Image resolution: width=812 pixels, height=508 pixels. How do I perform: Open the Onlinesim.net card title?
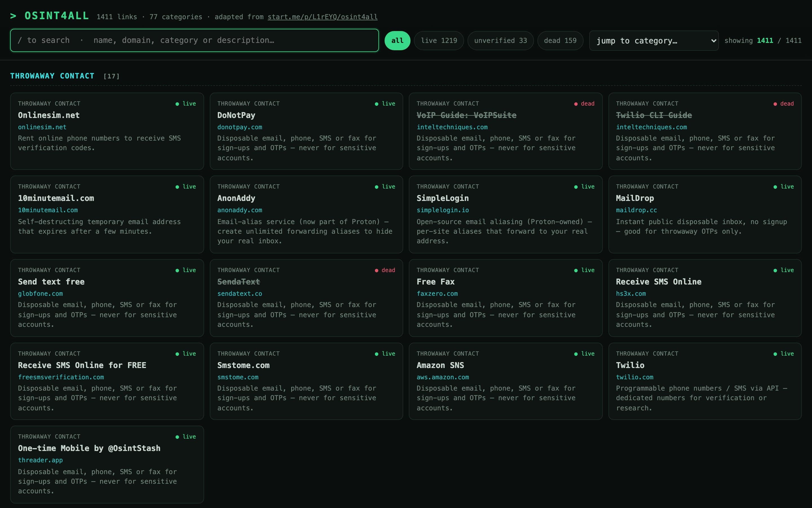pos(49,115)
